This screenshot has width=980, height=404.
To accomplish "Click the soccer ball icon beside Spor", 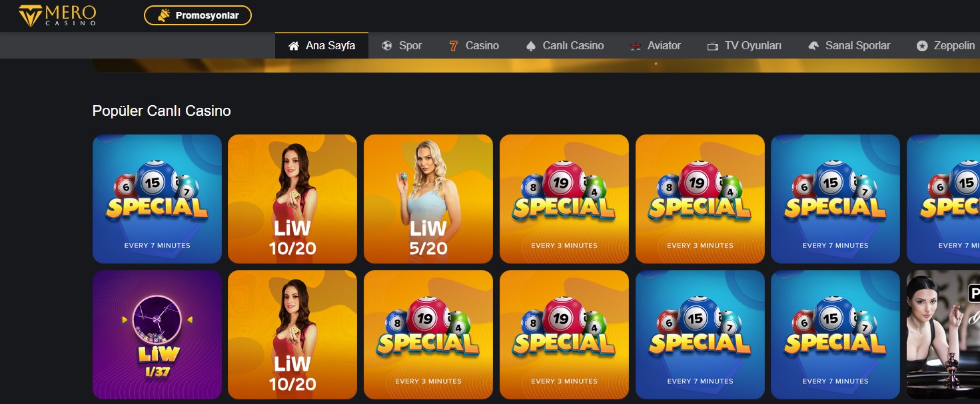I will [387, 46].
